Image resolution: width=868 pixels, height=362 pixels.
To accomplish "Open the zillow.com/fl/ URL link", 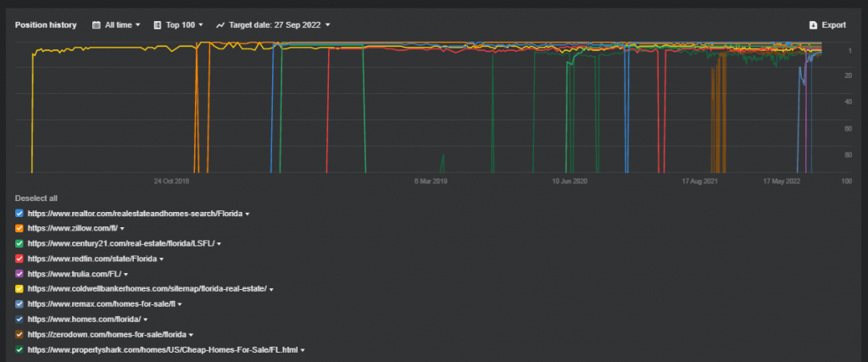I will [73, 228].
